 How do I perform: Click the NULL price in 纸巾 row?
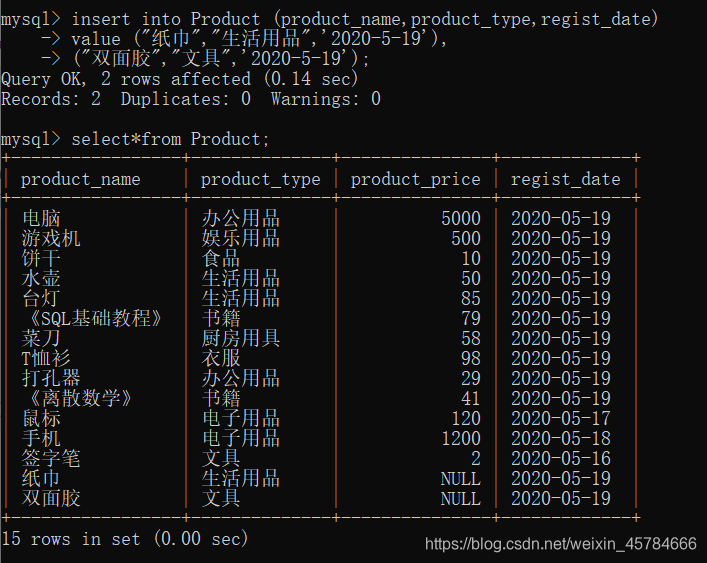[461, 478]
